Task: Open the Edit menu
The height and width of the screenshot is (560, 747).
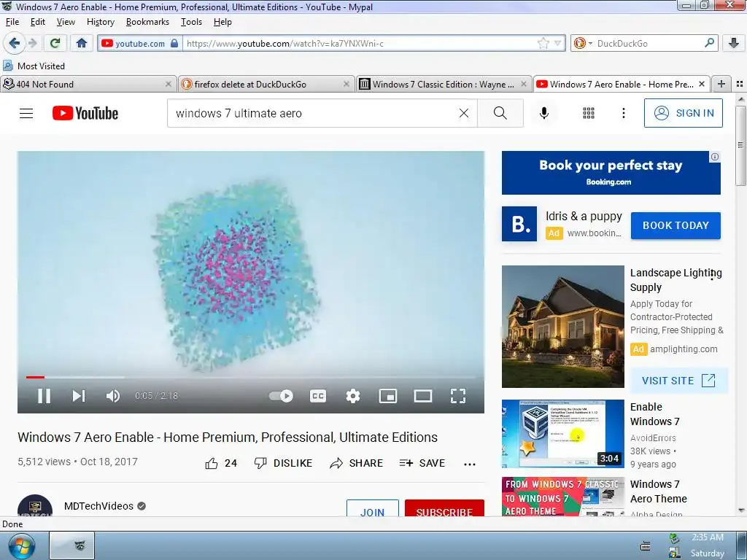Action: coord(38,22)
